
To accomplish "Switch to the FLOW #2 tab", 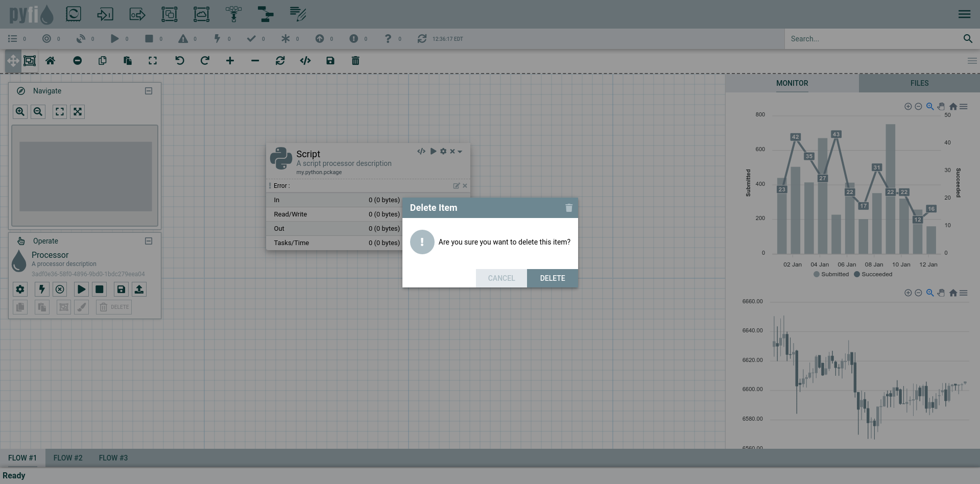I will (x=68, y=458).
